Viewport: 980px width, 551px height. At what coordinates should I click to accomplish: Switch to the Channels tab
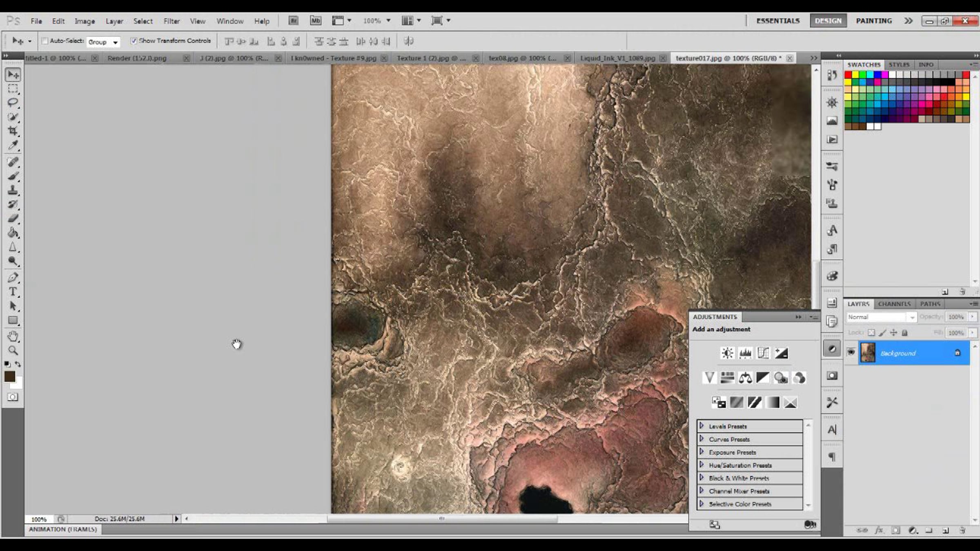point(894,304)
